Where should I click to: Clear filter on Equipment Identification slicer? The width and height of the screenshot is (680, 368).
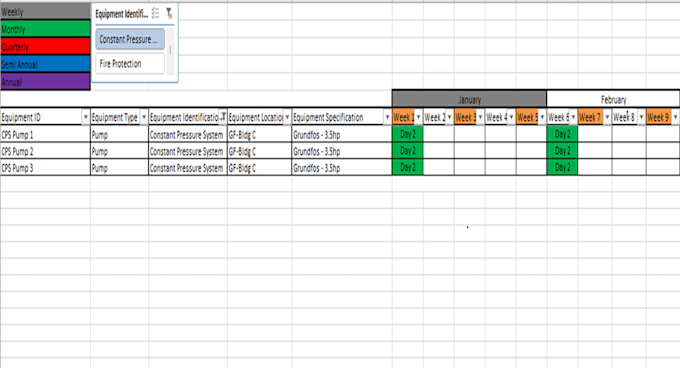(169, 13)
